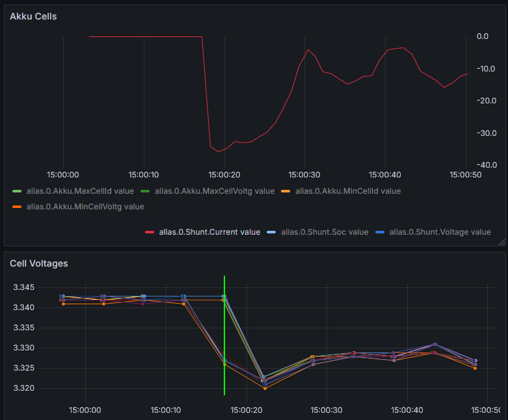Screen dimensions: 508x420
Task: Toggle the alias.0.Akku.MaxCellVoltg value series label
Action: click(215, 191)
